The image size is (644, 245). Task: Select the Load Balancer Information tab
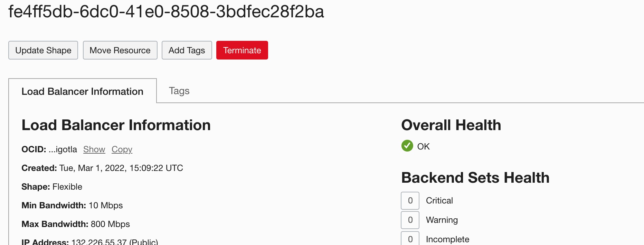[82, 91]
